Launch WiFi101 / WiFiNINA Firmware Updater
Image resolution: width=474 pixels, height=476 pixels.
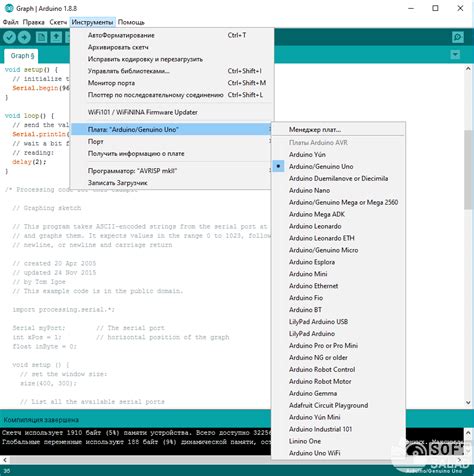tap(172, 112)
